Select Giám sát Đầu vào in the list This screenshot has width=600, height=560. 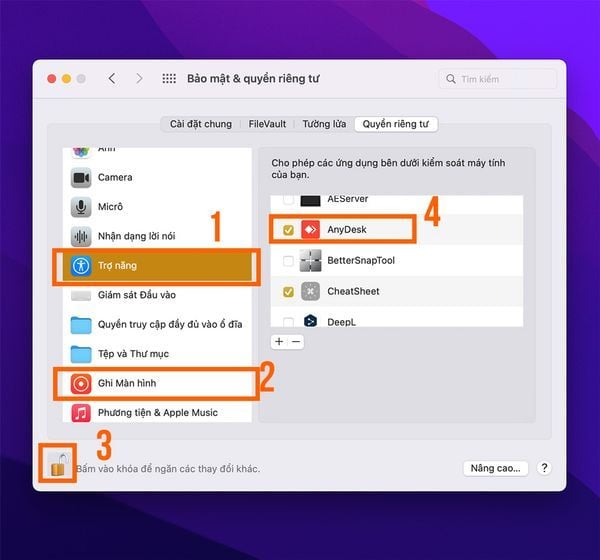(137, 295)
